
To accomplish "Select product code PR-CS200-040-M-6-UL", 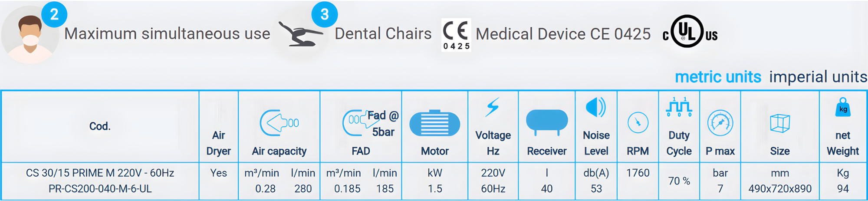I will (100, 189).
